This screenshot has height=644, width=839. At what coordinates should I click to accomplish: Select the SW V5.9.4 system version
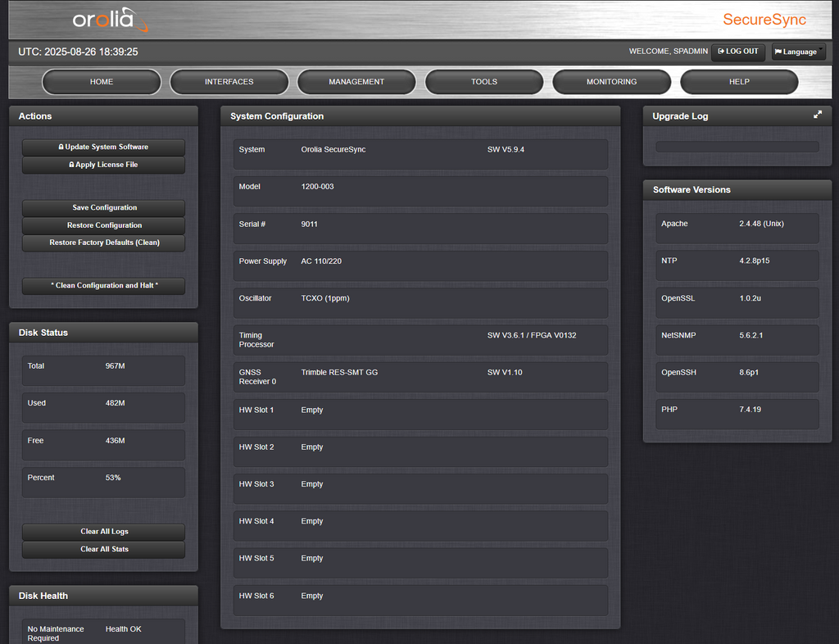(x=506, y=149)
